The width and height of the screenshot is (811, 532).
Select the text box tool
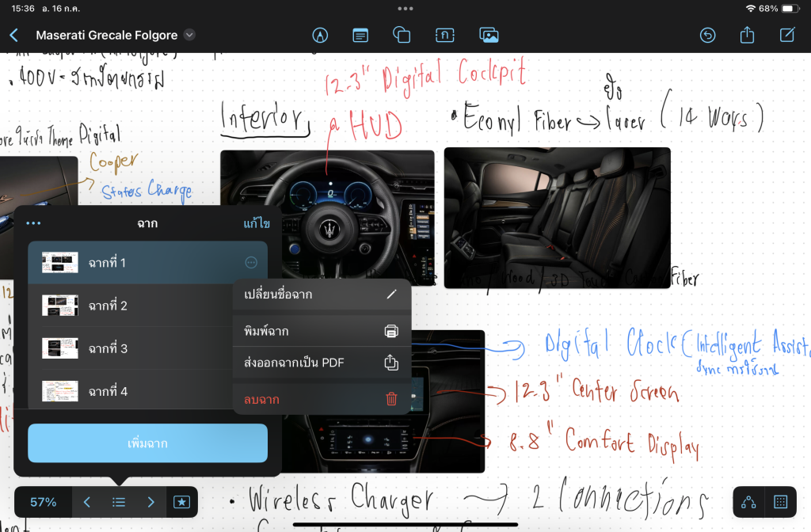coord(360,35)
